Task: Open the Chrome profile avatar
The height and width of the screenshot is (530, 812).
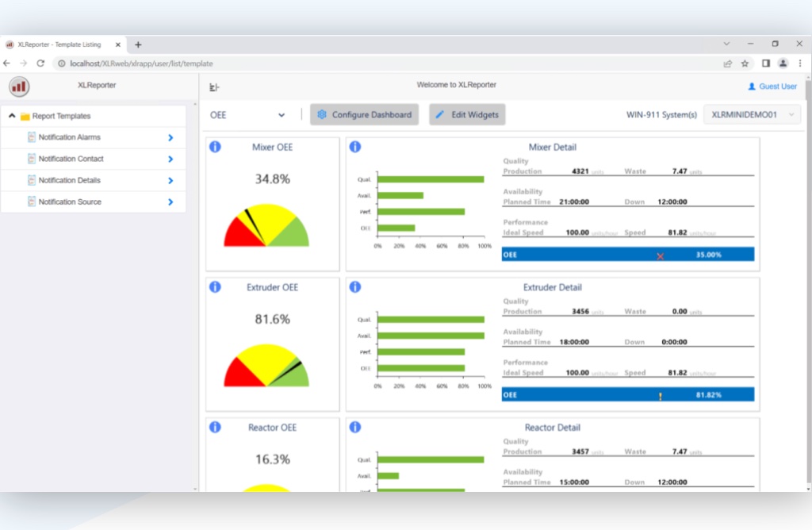Action: pos(783,63)
